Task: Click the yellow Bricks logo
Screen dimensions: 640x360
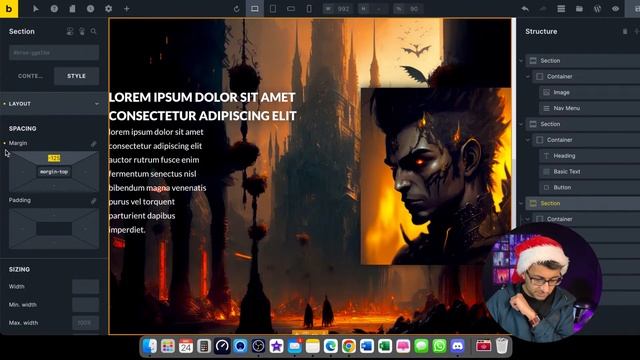Action: (x=9, y=9)
